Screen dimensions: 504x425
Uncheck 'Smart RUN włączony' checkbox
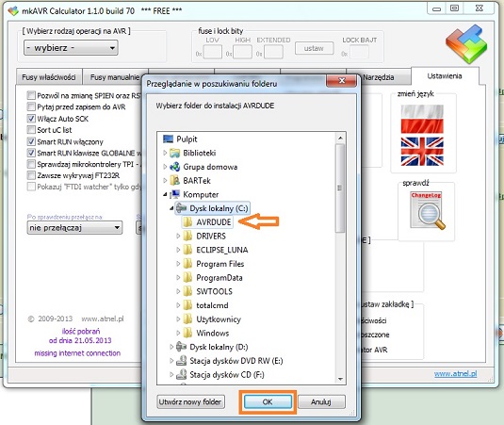(x=31, y=141)
